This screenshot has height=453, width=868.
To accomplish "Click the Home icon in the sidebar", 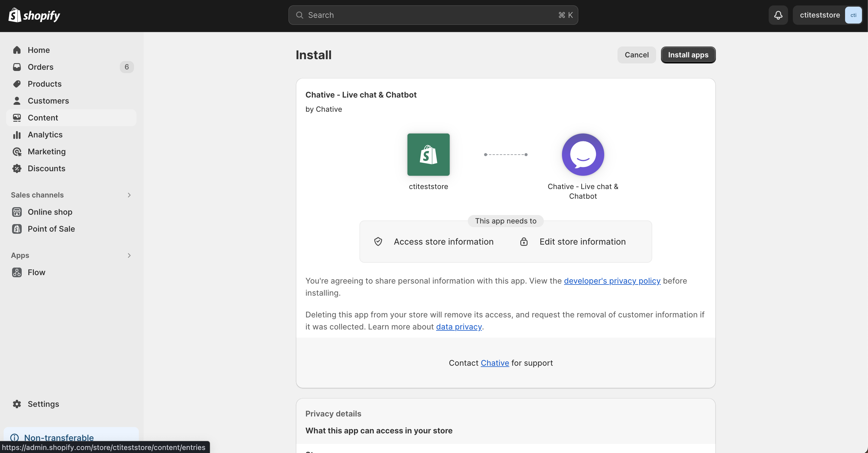I will [x=17, y=50].
